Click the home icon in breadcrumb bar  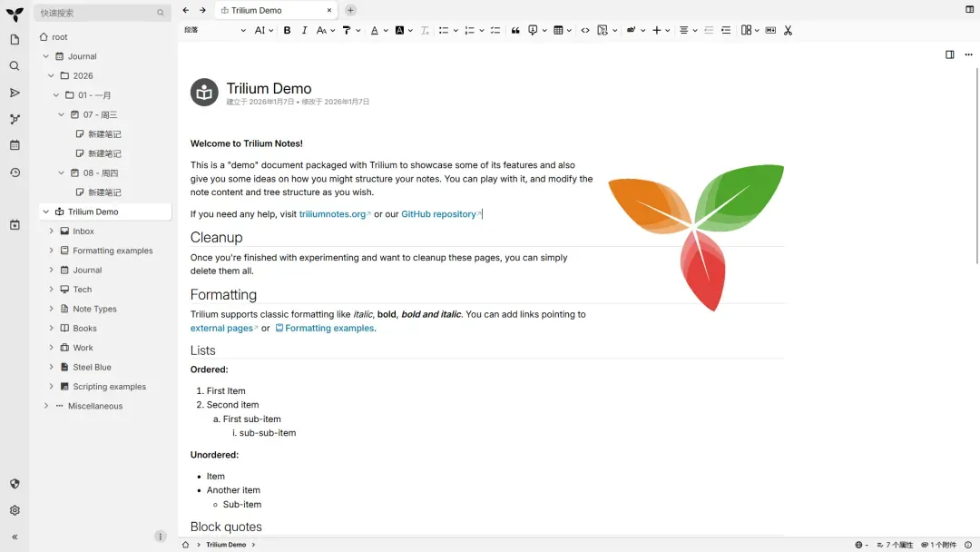point(186,545)
